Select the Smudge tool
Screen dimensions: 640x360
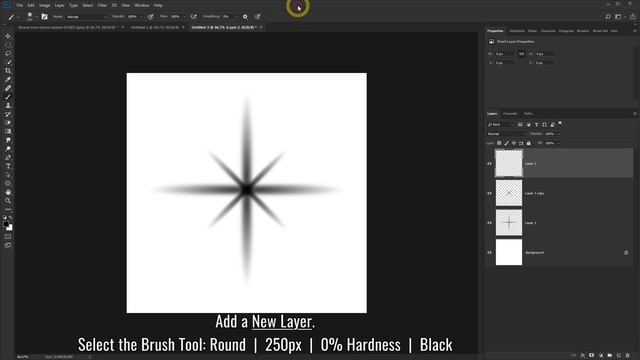(8, 140)
